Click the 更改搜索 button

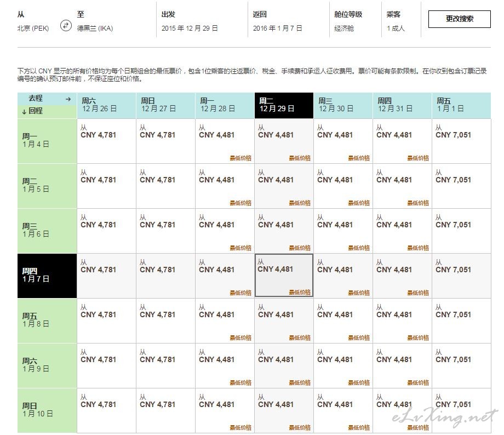[x=459, y=19]
